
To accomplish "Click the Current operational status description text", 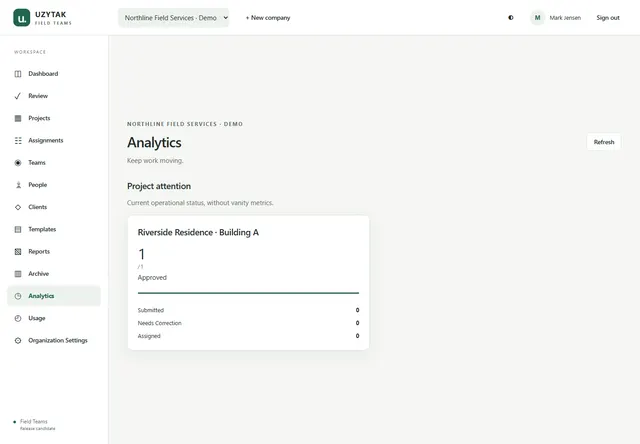I will (200, 203).
